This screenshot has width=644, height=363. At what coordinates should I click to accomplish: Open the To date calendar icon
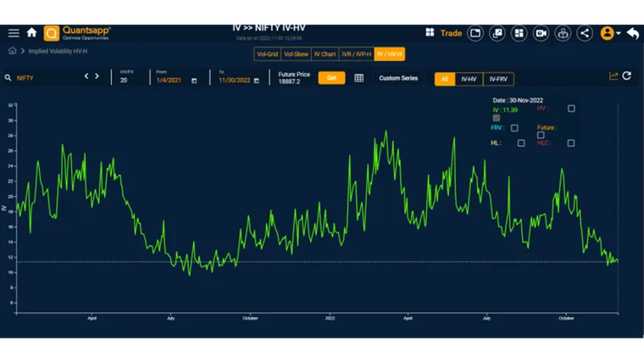tap(256, 81)
